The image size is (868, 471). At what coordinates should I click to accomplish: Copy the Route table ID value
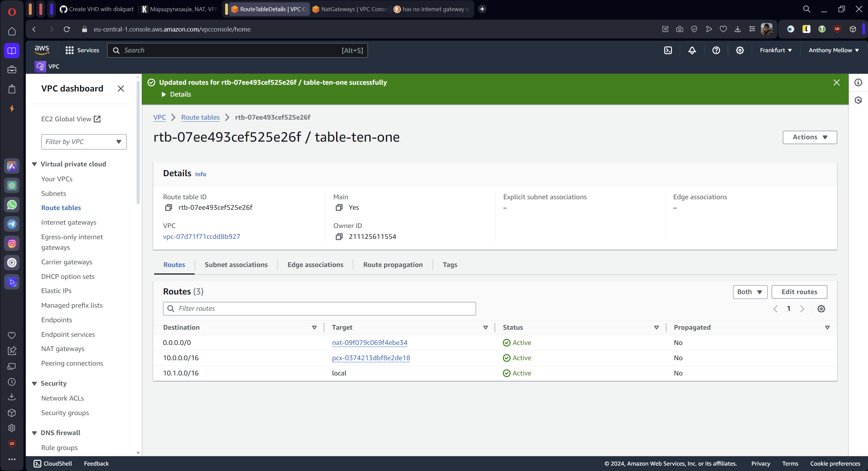pyautogui.click(x=168, y=207)
